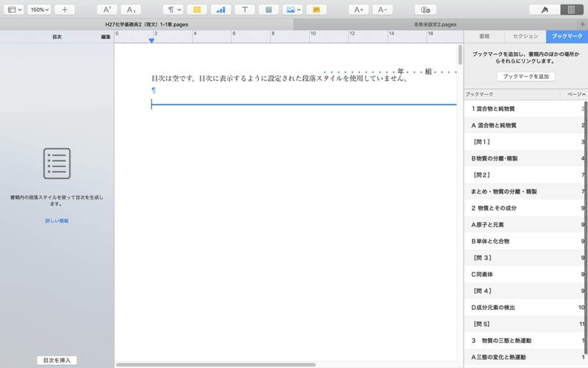
Task: Insert a text box
Action: [245, 10]
